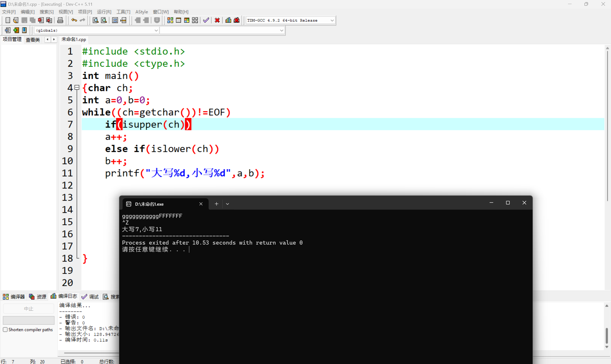Open the 编译日志 tab
611x364 pixels.
click(x=64, y=296)
